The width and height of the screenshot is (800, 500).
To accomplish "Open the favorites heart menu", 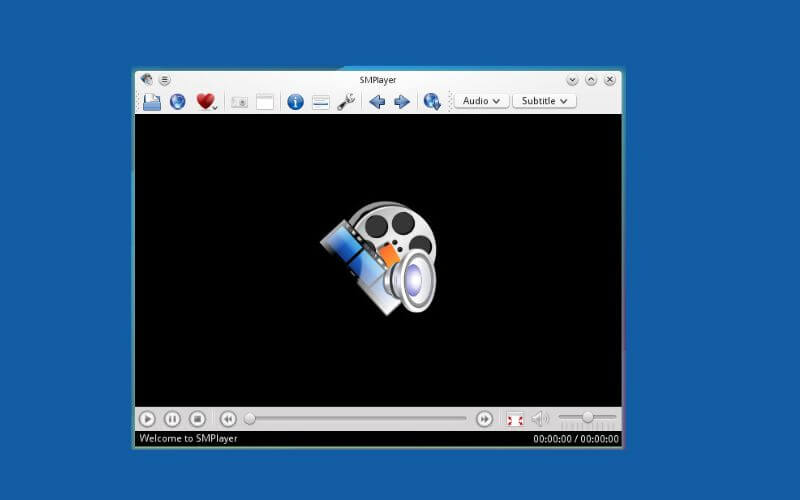I will 205,101.
